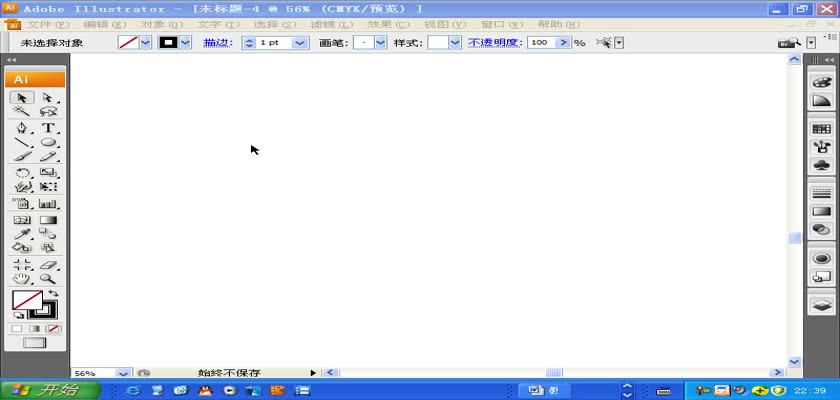The width and height of the screenshot is (840, 400).
Task: Select the Warp tool
Action: coord(21,187)
